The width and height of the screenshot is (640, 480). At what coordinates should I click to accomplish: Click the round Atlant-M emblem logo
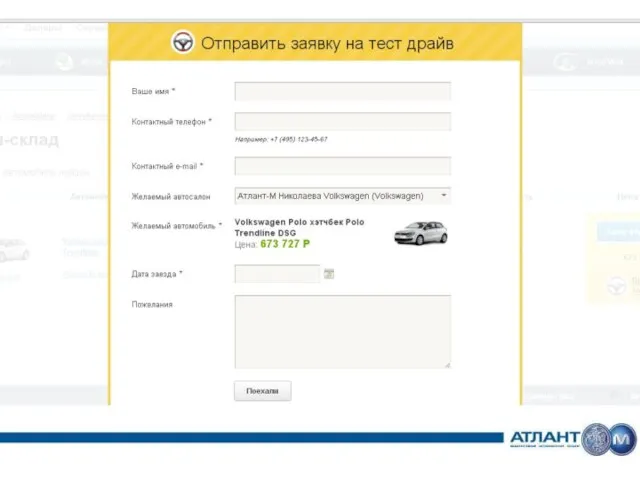click(609, 439)
